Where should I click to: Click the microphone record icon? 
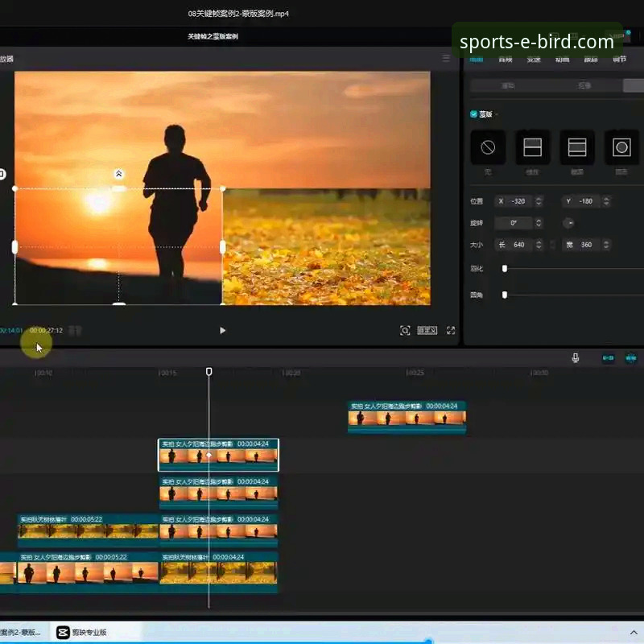coord(576,358)
